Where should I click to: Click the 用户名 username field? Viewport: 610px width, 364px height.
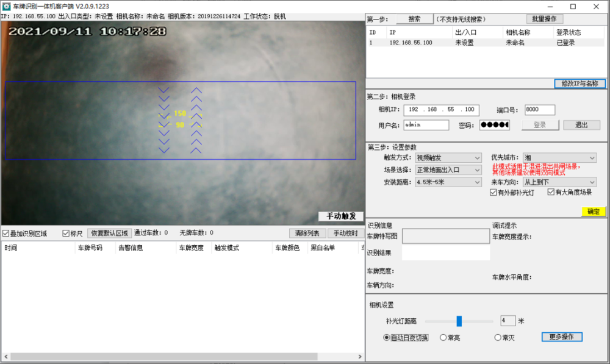426,125
